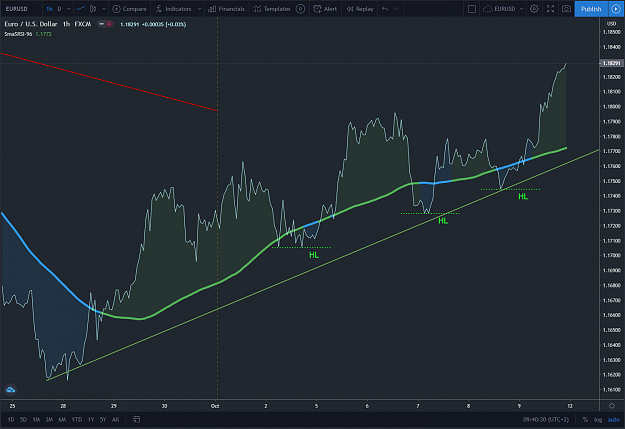Set date range to 1M

(36, 419)
